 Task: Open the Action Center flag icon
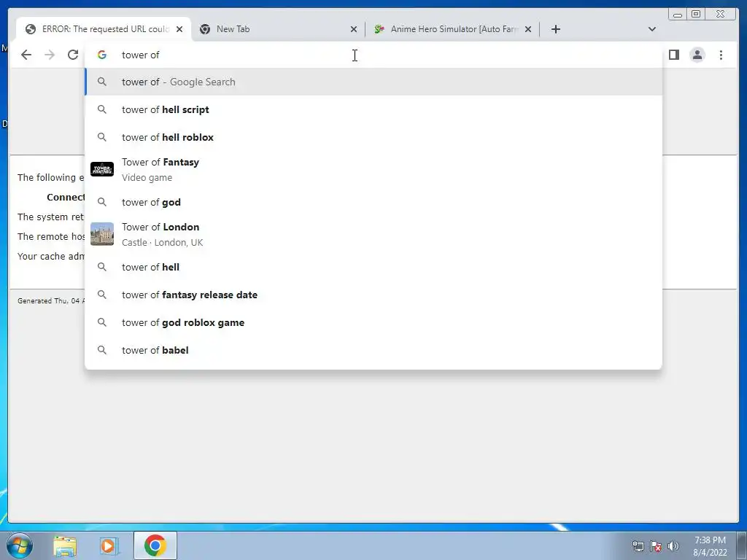656,546
